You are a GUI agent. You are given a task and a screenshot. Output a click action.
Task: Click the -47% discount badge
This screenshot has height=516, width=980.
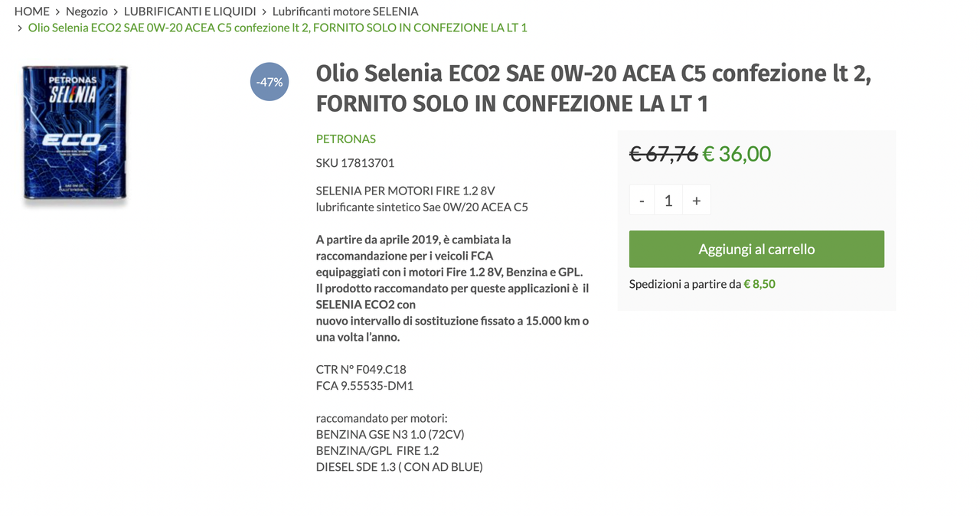tap(269, 82)
